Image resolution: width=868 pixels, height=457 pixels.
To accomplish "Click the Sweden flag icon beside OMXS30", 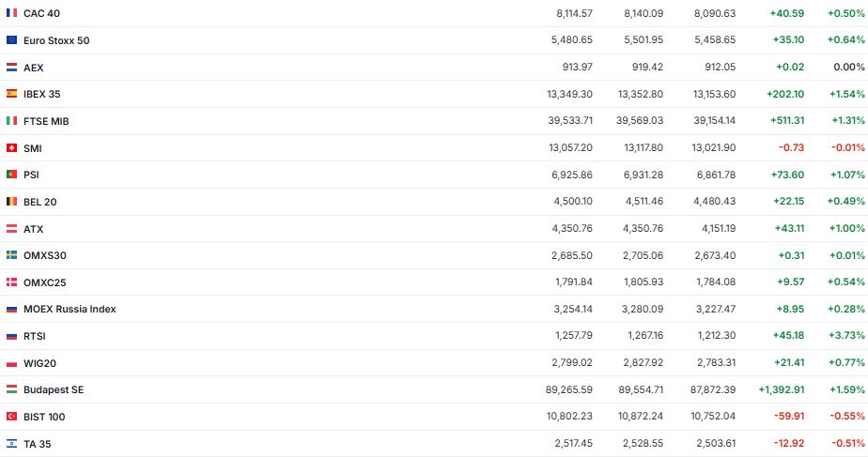I will coord(11,255).
